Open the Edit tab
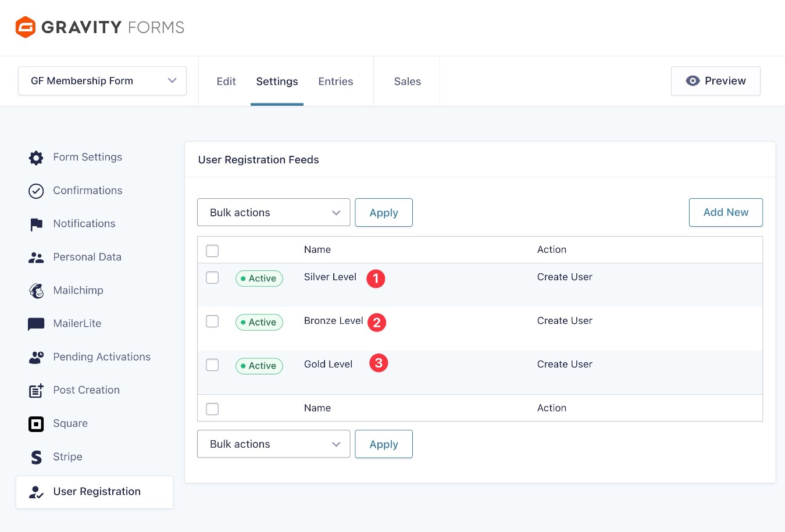 pyautogui.click(x=226, y=81)
